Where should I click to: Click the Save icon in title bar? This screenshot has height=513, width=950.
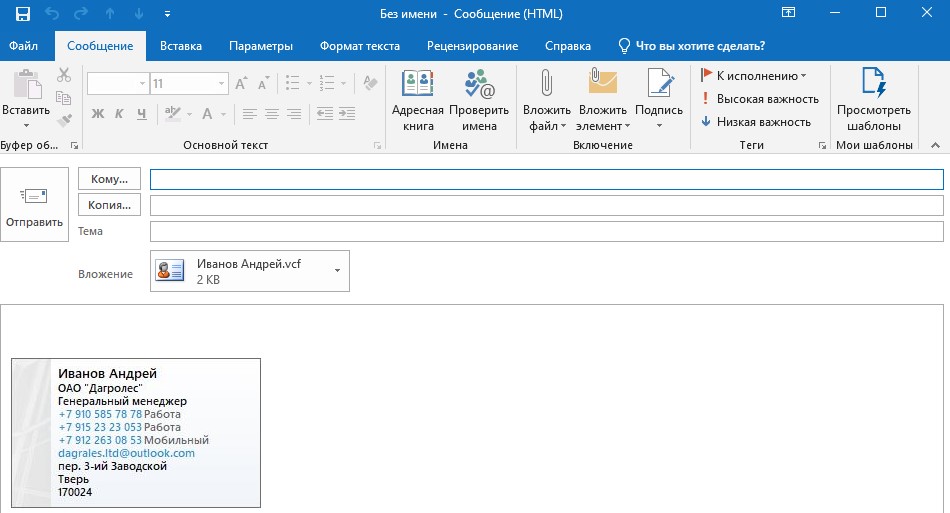(x=23, y=14)
